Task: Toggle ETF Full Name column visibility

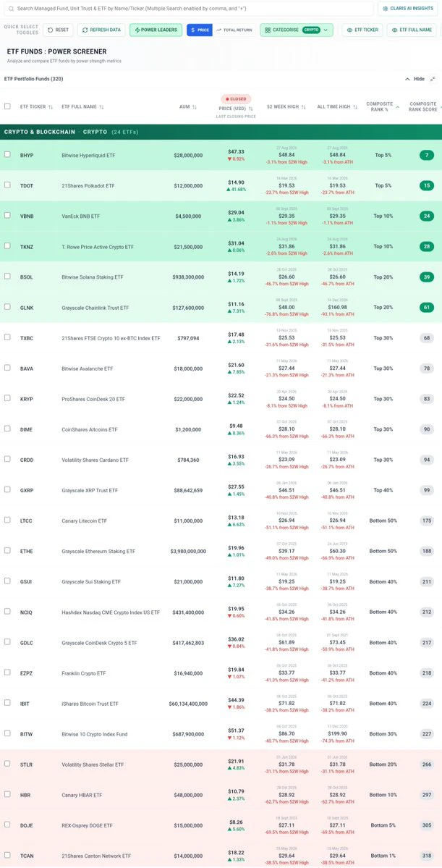Action: (412, 30)
